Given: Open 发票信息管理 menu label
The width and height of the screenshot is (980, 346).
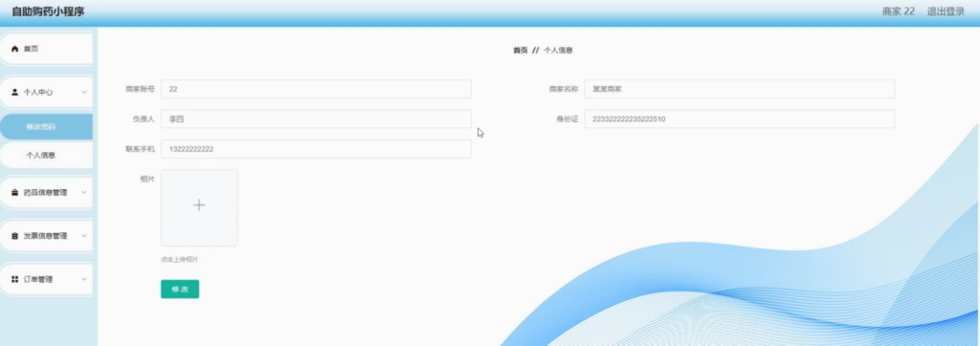Looking at the screenshot, I should (45, 236).
